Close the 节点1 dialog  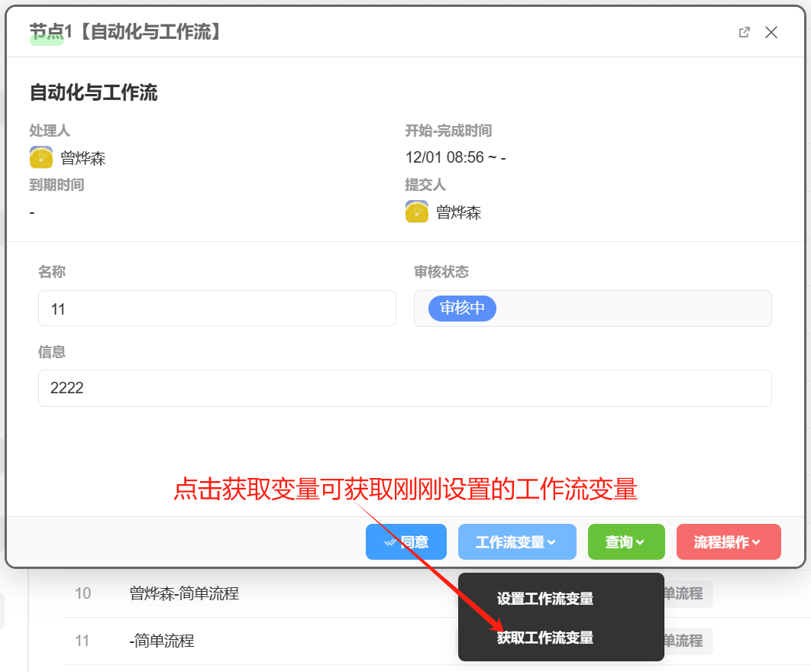[771, 32]
